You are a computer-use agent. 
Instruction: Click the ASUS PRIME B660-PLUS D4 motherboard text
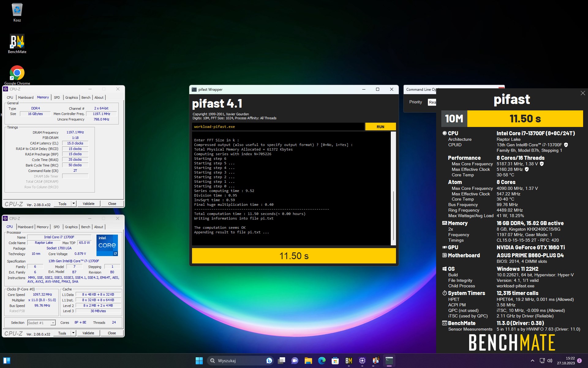(530, 255)
